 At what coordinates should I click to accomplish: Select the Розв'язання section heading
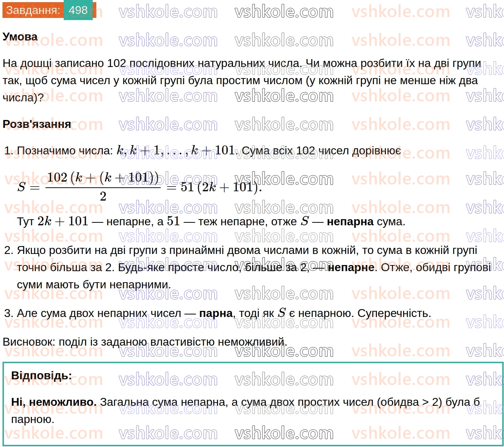[x=36, y=124]
